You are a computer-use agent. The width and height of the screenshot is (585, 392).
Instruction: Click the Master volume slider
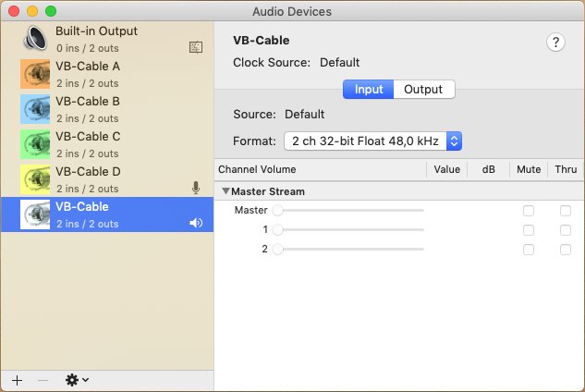click(x=348, y=210)
